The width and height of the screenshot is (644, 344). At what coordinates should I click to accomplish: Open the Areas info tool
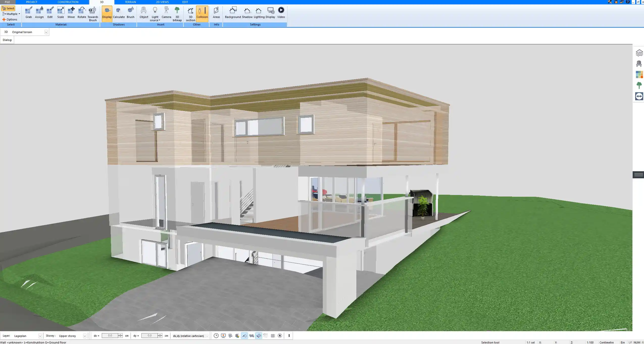click(x=216, y=13)
